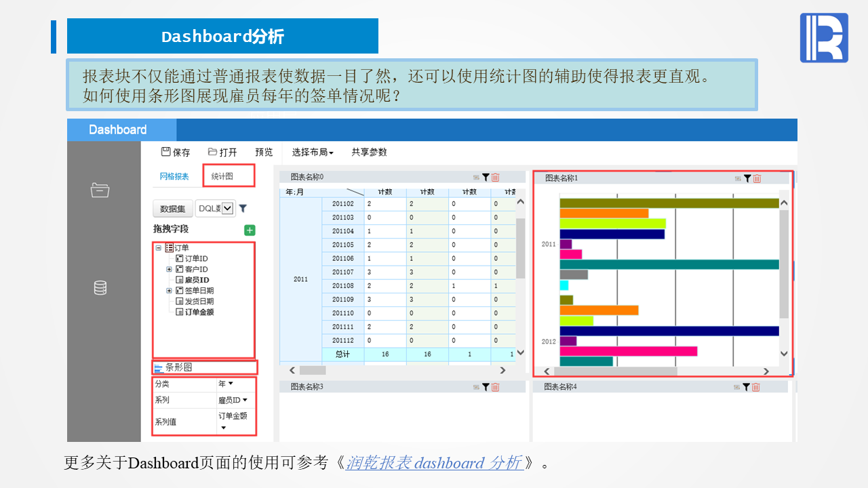Click the 图表名称3 panel title
The width and height of the screenshot is (868, 488).
(307, 387)
